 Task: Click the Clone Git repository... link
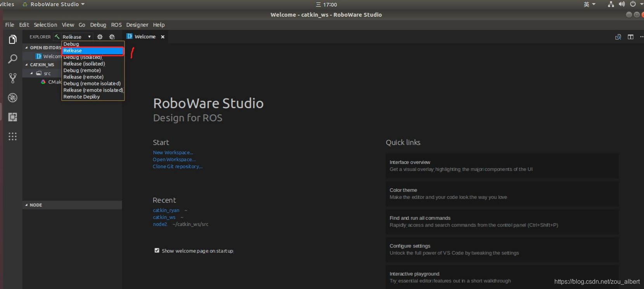(x=178, y=167)
